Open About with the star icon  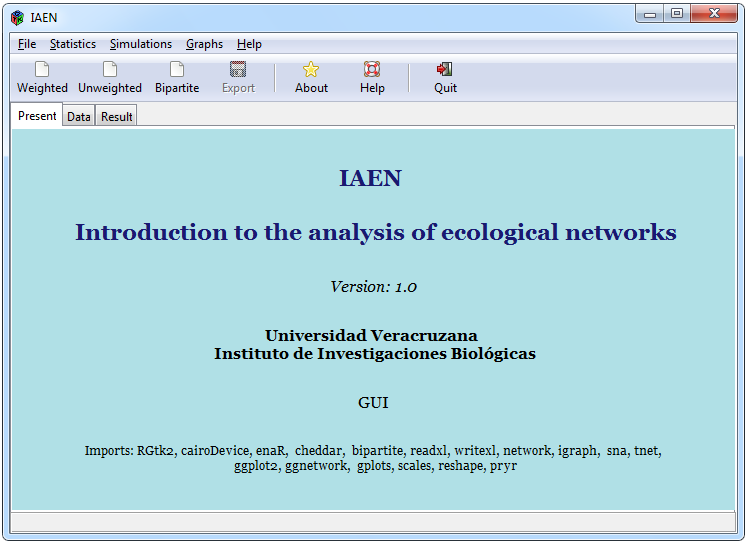(311, 69)
